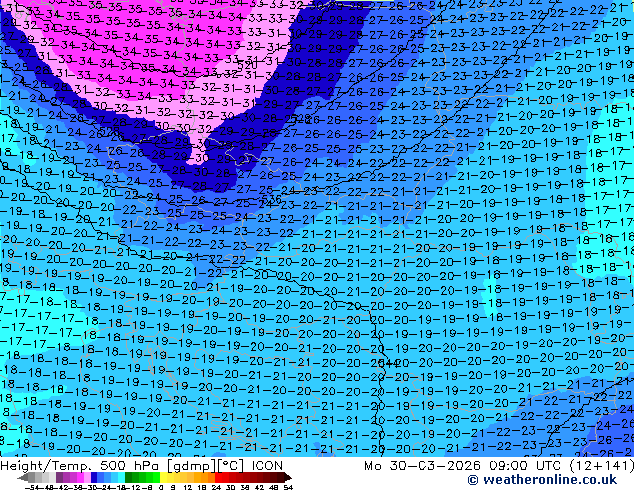Click the "[gdmp]" unit label in the title
The height and width of the screenshot is (490, 634).
[192, 466]
